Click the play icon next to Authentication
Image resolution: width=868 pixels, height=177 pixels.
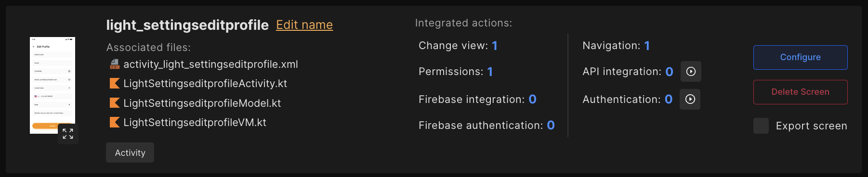click(690, 99)
